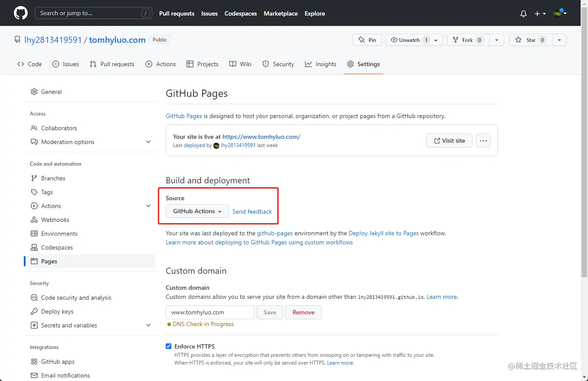Expand the Fork options caret

coord(497,40)
